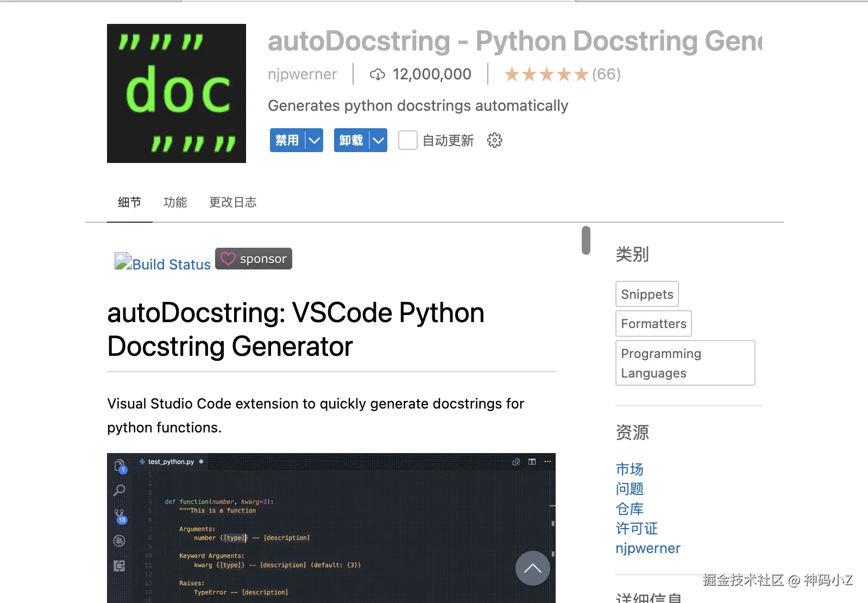Click the 卸载 button

[x=351, y=140]
